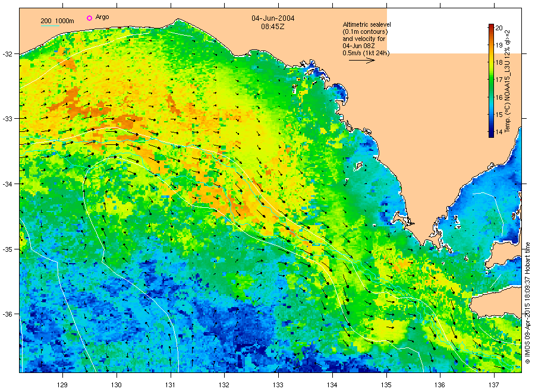This screenshot has height=392, width=535.
Task: Click the -35 latitude axis label
Action: (x=7, y=249)
